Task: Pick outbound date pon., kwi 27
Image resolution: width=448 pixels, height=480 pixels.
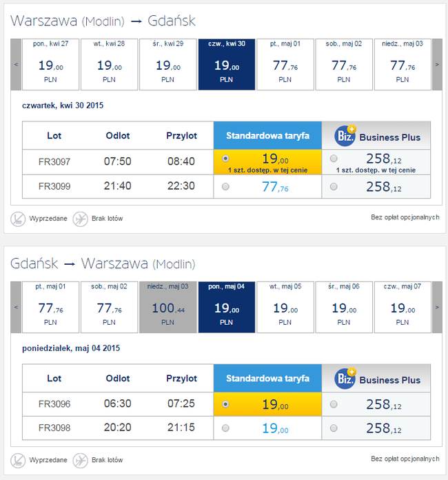Action: [50, 64]
